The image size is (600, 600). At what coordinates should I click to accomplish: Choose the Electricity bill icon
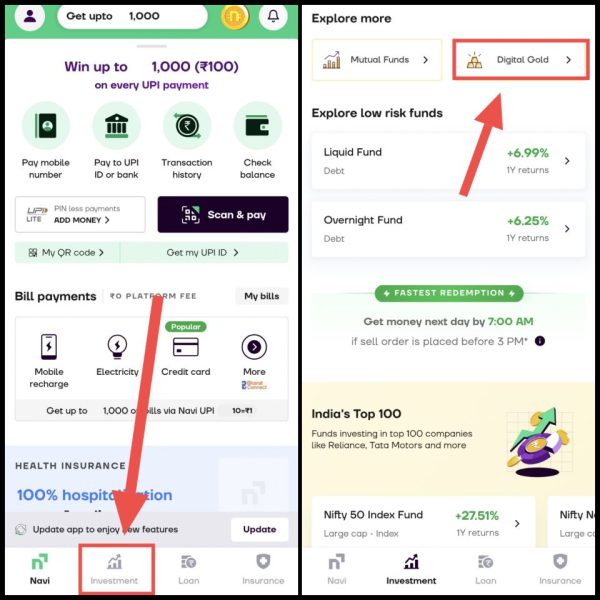click(x=117, y=347)
